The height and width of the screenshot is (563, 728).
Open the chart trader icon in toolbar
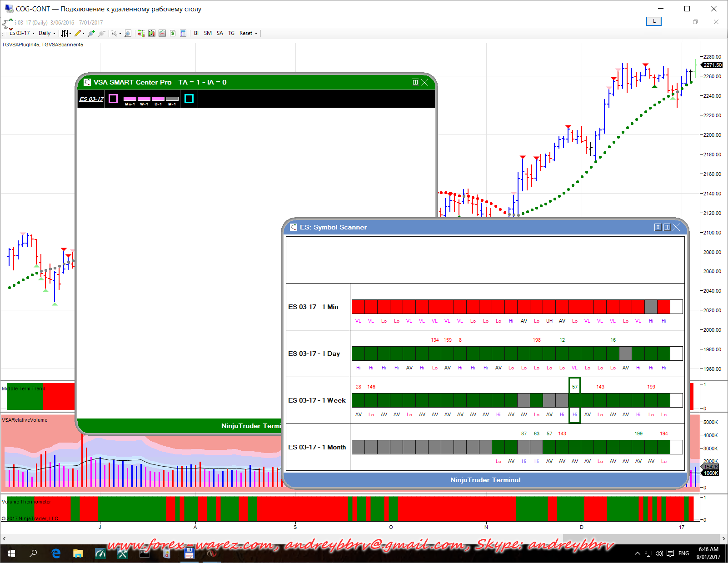click(x=141, y=33)
